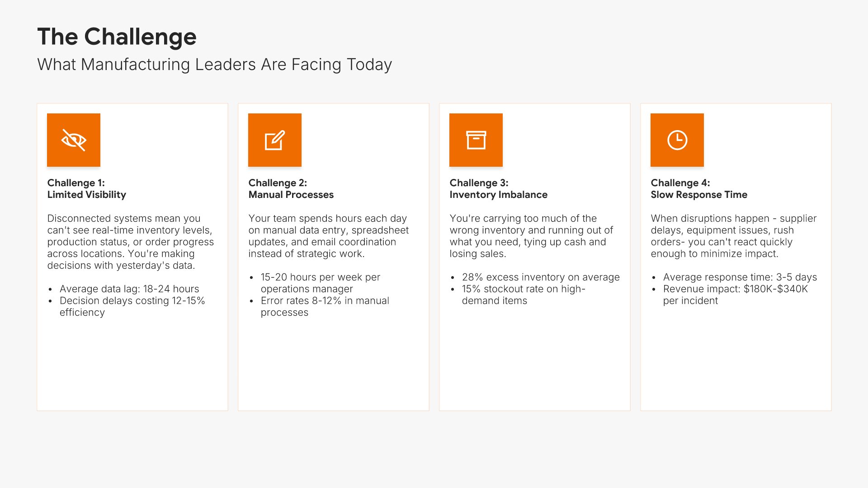The width and height of the screenshot is (868, 488).
Task: Click the paragraph about carrying wrong inventory
Action: [531, 236]
